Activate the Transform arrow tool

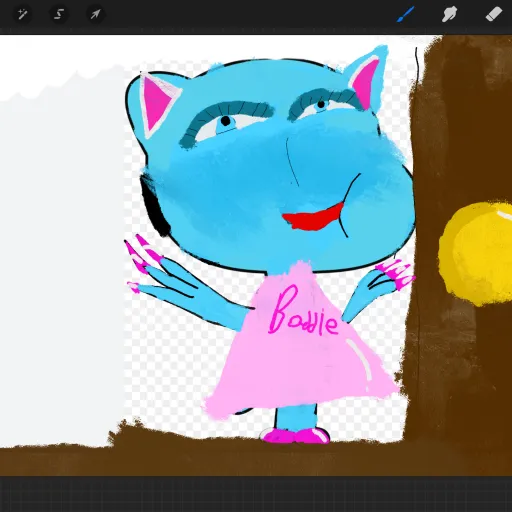click(x=96, y=14)
